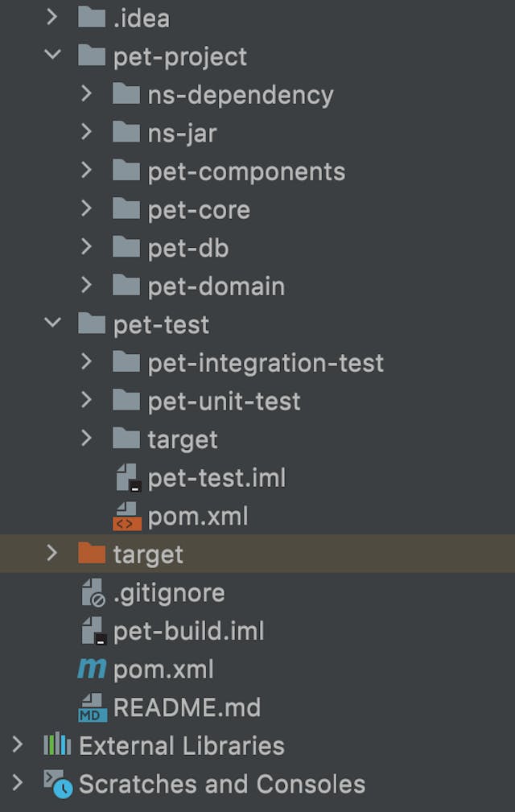Image resolution: width=515 pixels, height=812 pixels.
Task: Select the pet-core folder
Action: pos(198,210)
